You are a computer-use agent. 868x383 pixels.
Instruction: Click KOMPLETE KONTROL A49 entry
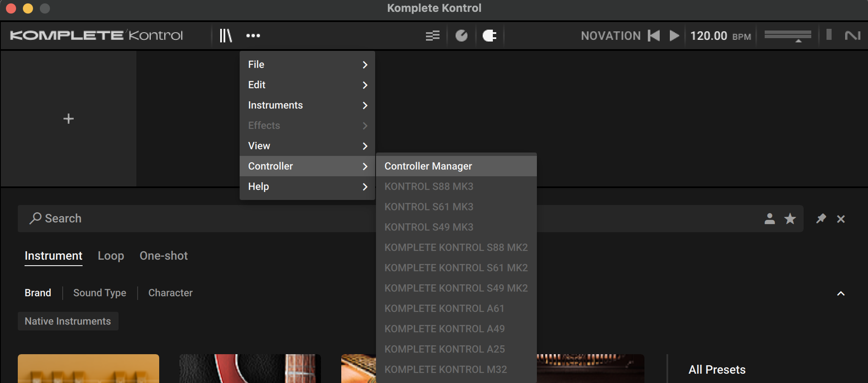[x=456, y=329]
